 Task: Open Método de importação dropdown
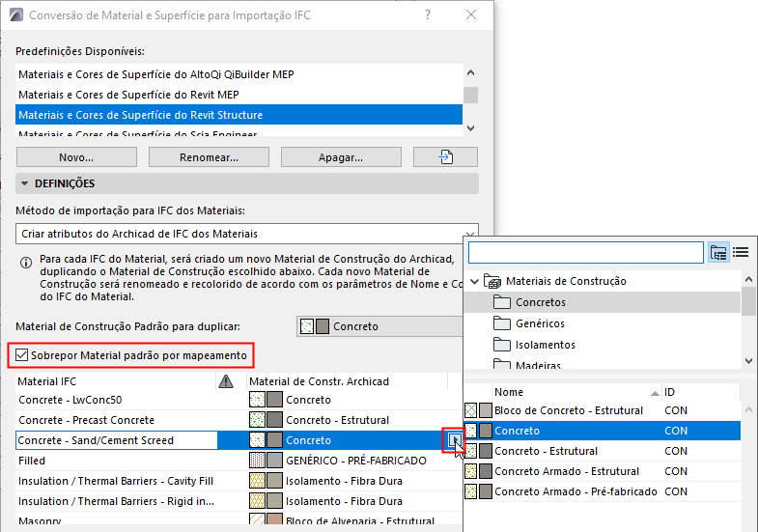coord(247,234)
